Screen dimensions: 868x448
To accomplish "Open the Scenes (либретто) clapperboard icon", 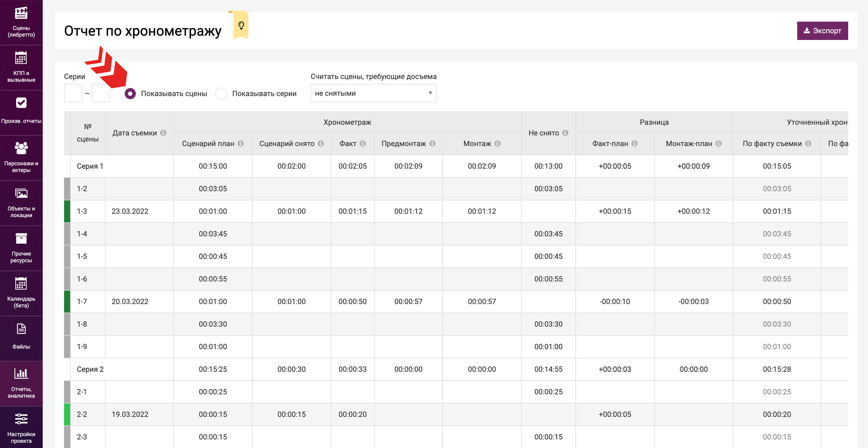I will (x=21, y=13).
